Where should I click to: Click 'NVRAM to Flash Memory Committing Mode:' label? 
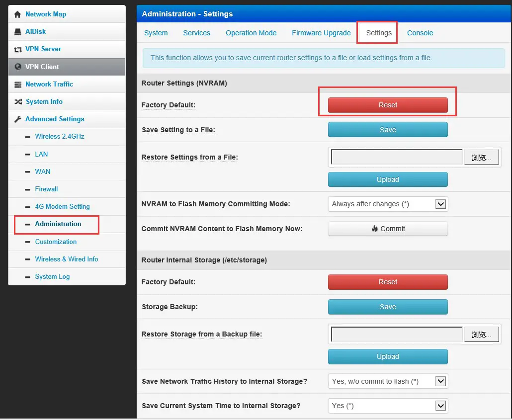216,204
